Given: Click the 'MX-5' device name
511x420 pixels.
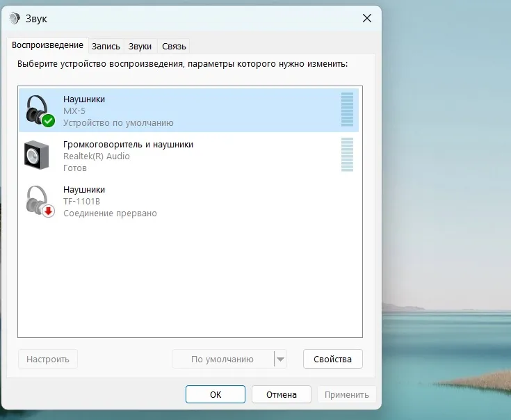Looking at the screenshot, I should (74, 111).
